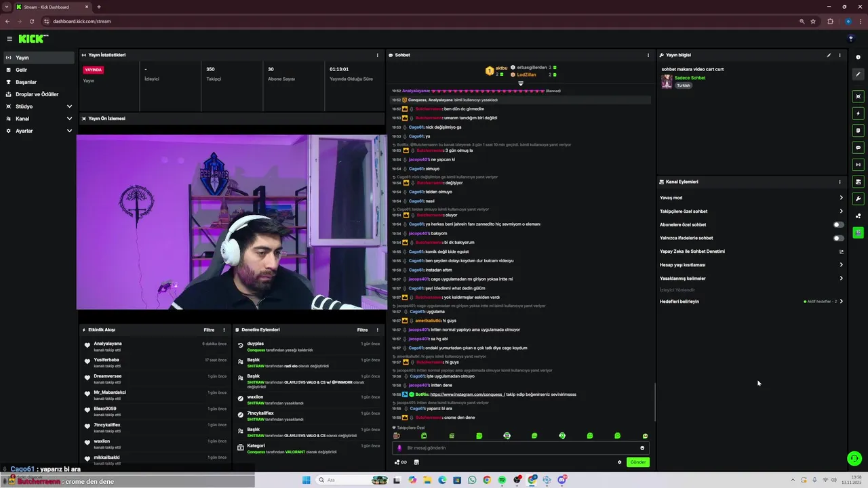Open Denetim Eylemleri panel three-dot menu
The image size is (868, 488).
[x=377, y=330]
